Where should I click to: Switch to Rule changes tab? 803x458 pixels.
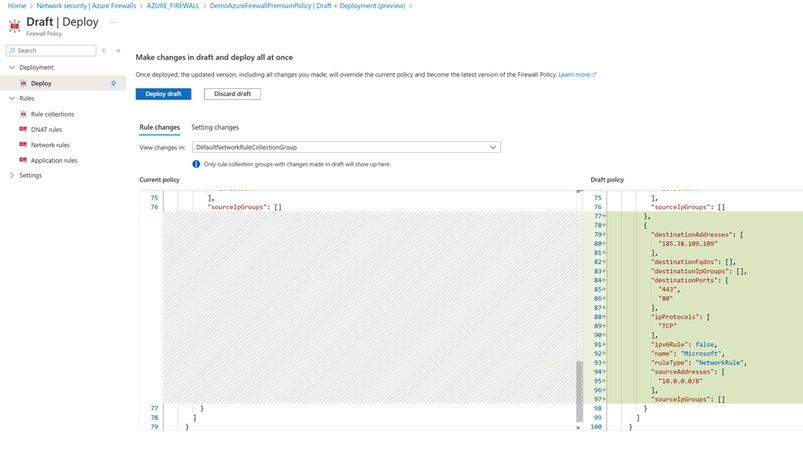click(160, 127)
